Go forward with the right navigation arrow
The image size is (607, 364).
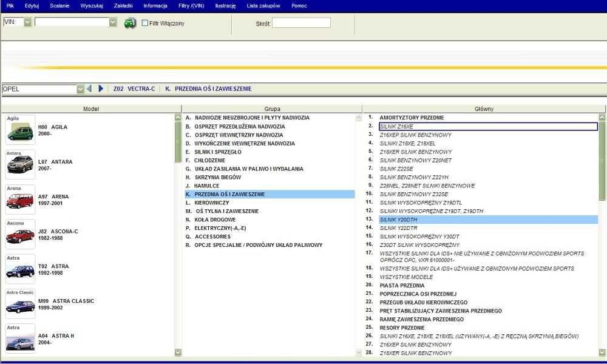(101, 89)
